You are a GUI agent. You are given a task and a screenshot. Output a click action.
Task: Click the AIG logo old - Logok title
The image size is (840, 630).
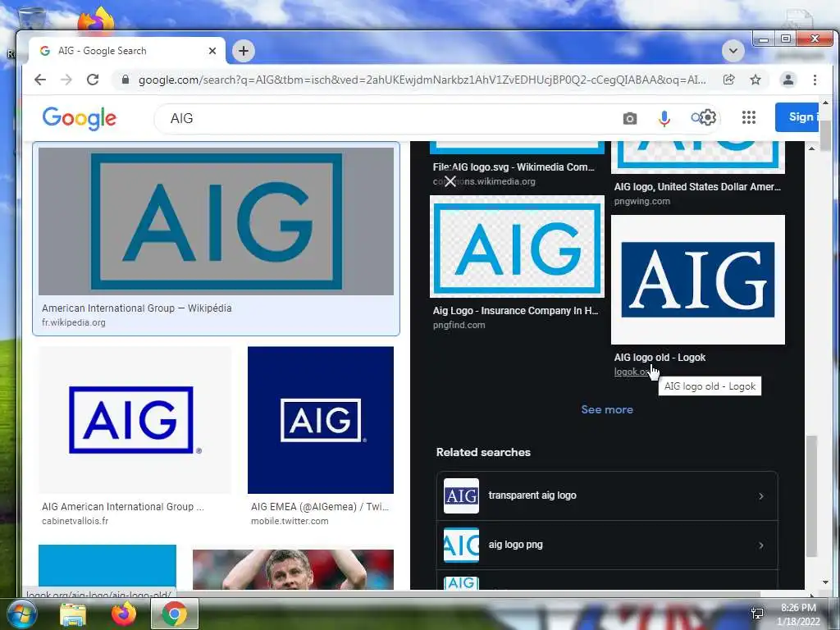click(x=660, y=358)
